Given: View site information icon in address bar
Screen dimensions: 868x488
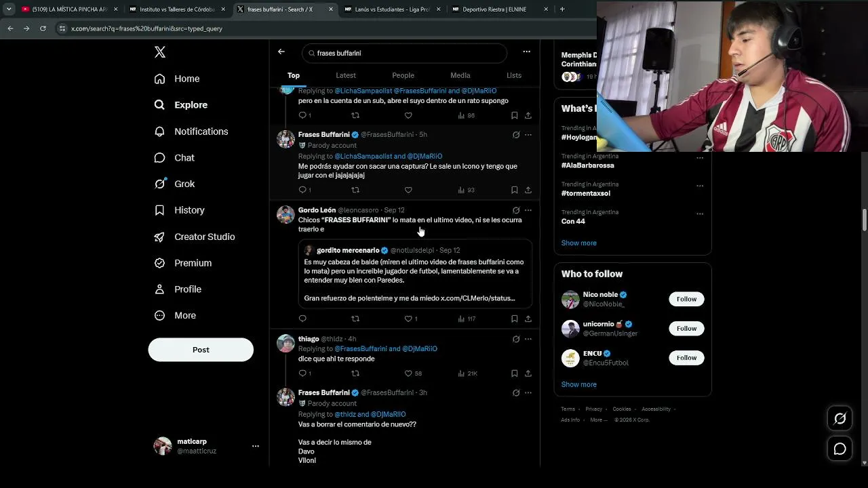Looking at the screenshot, I should 62,28.
